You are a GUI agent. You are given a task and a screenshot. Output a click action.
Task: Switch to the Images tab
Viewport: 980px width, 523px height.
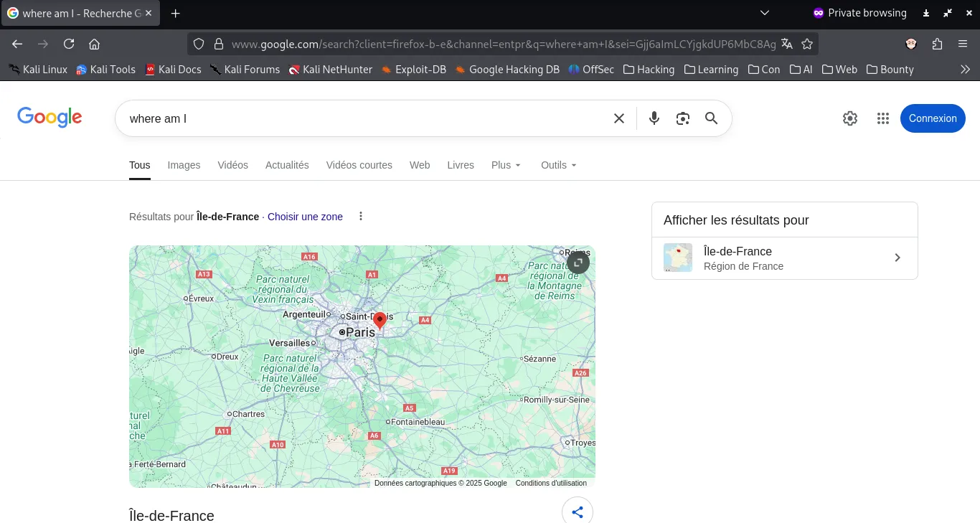tap(184, 165)
